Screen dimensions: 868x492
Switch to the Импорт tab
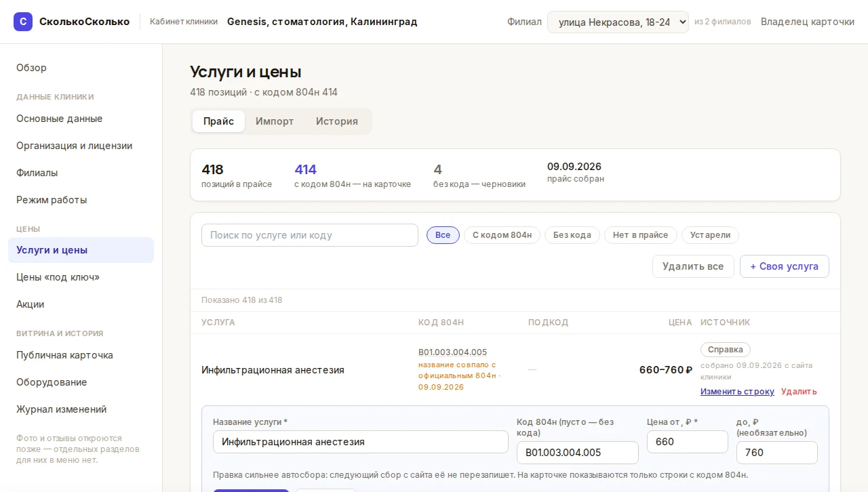click(275, 121)
